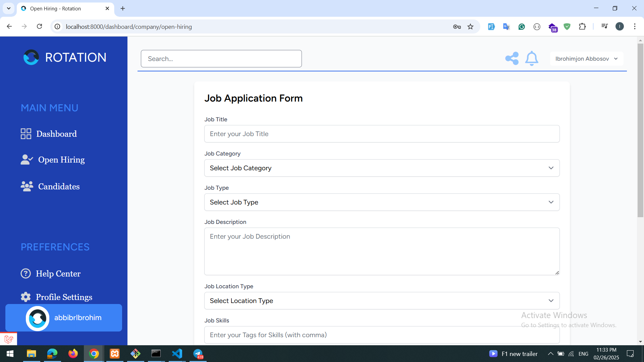644x362 pixels.
Task: Open the Help Center in the sidebar
Action: 50,274
